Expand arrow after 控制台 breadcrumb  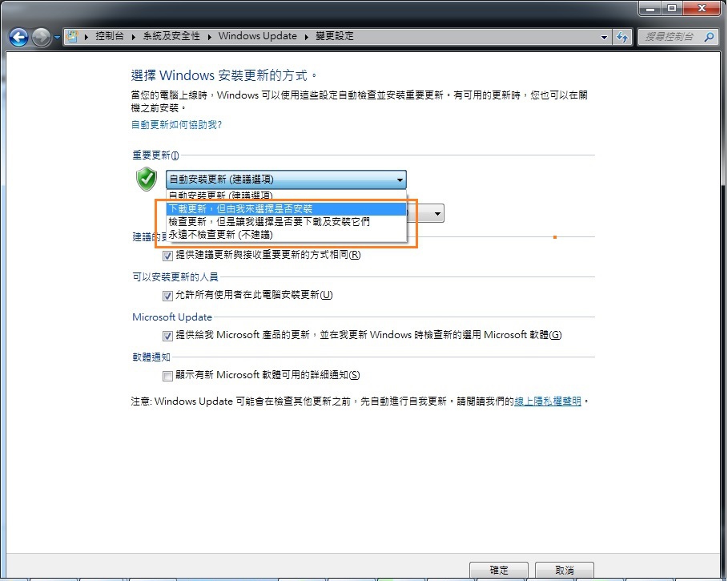coord(133,37)
